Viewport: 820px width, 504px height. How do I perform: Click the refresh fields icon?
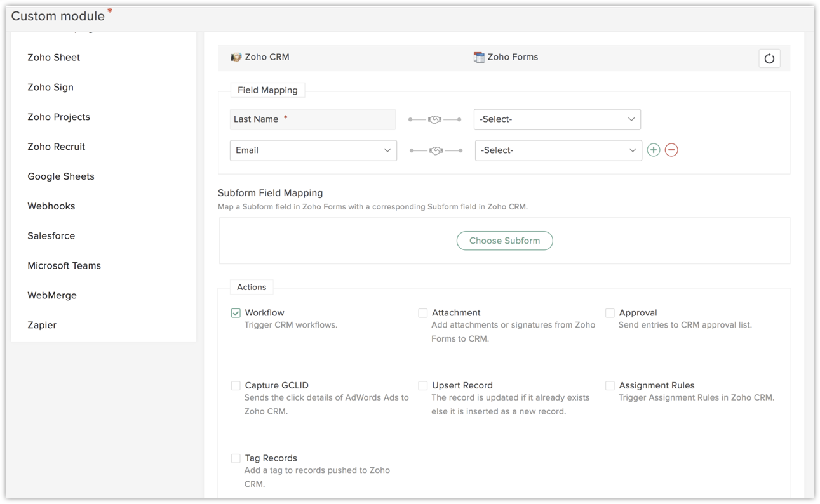click(769, 58)
